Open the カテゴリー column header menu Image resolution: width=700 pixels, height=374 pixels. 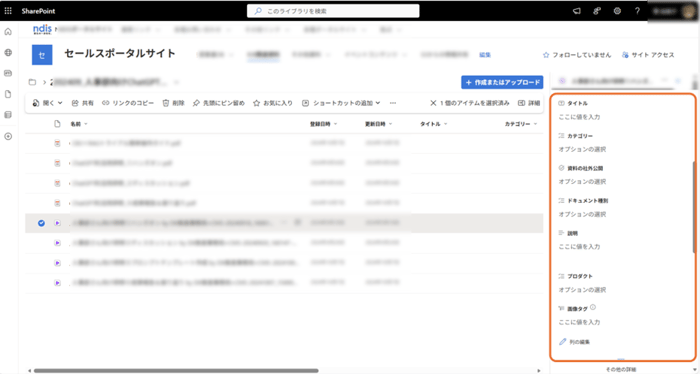[x=521, y=124]
